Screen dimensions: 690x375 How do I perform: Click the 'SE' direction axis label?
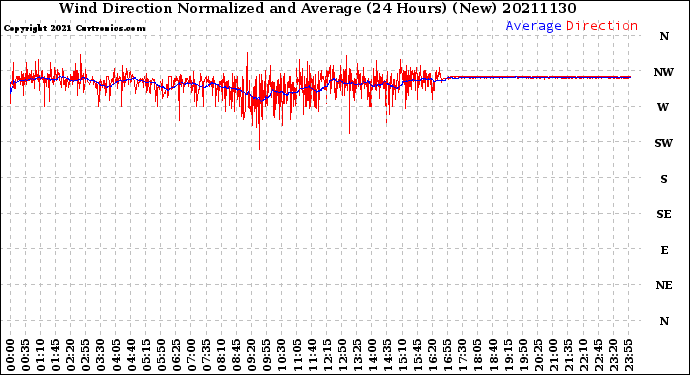pos(664,214)
